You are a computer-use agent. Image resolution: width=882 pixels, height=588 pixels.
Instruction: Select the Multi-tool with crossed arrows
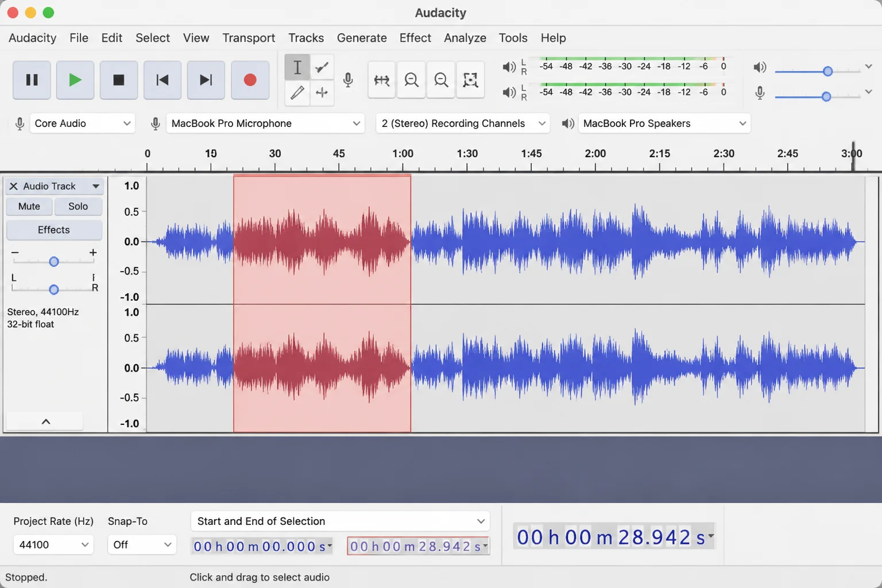(322, 92)
